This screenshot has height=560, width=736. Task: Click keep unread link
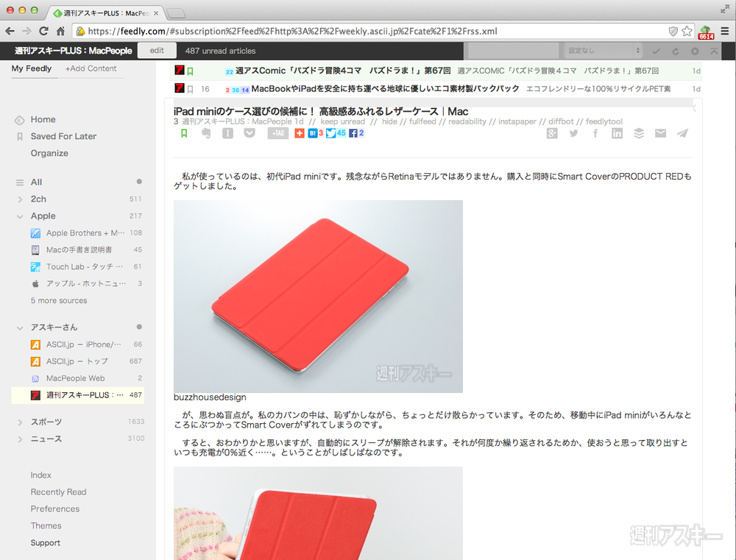coord(343,121)
